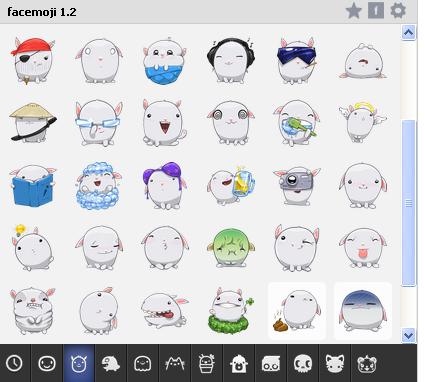The image size is (425, 382).
Task: Click the vertical scrollbar thumb
Action: 409,203
